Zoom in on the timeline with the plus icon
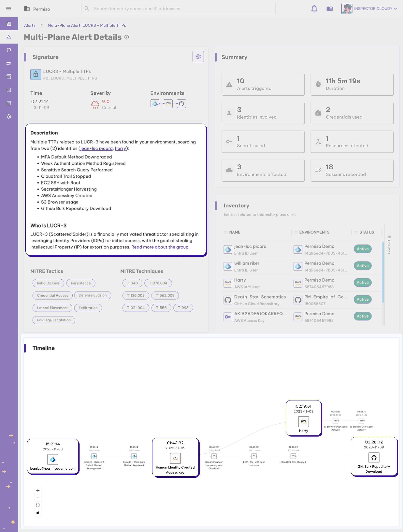 (x=38, y=490)
